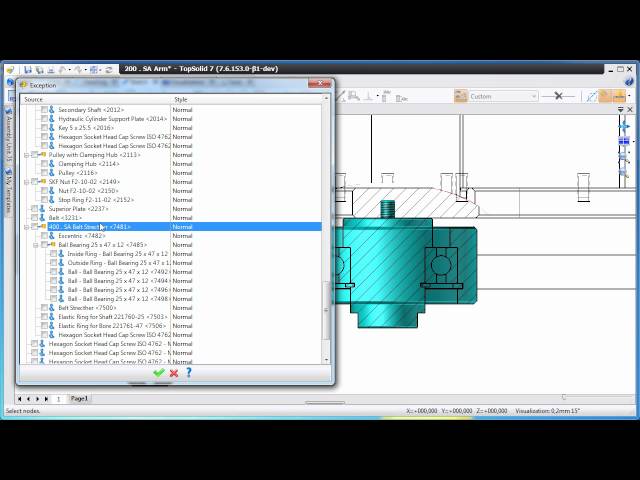Collapse the Pulley with Clamping Hub <2113> node

point(27,155)
